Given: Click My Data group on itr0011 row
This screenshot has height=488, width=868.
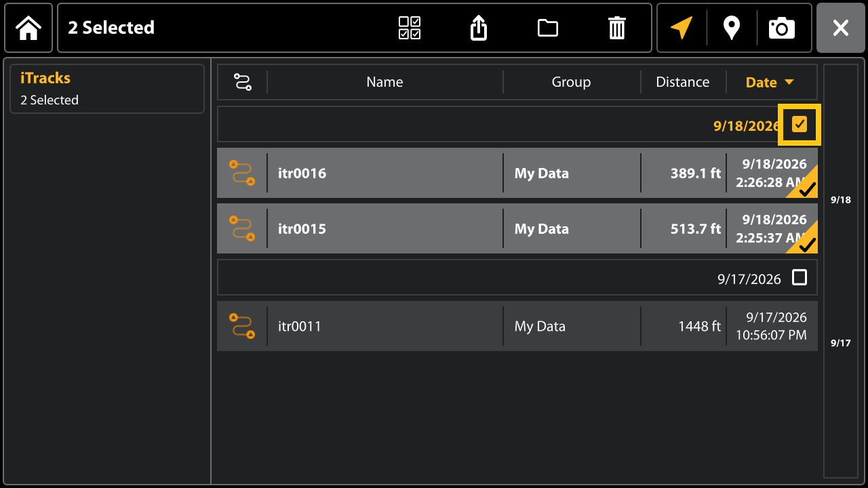Looking at the screenshot, I should [x=540, y=326].
